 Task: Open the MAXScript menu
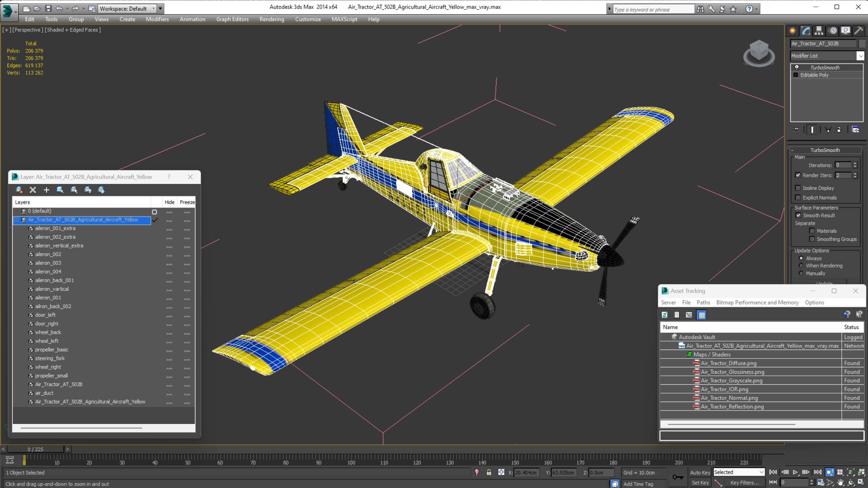click(x=344, y=19)
